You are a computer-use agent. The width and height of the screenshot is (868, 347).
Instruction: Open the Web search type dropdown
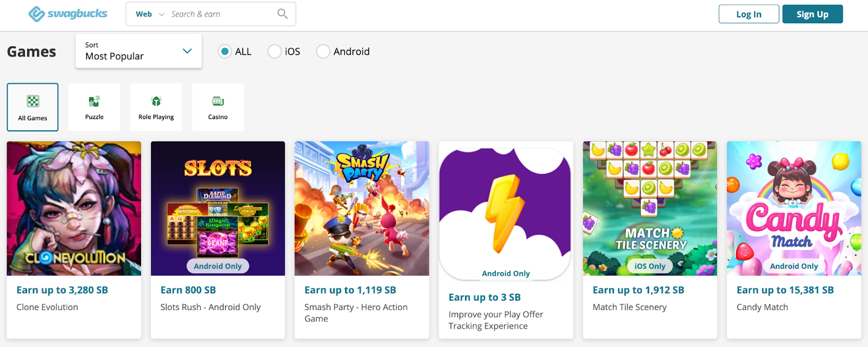pos(150,14)
